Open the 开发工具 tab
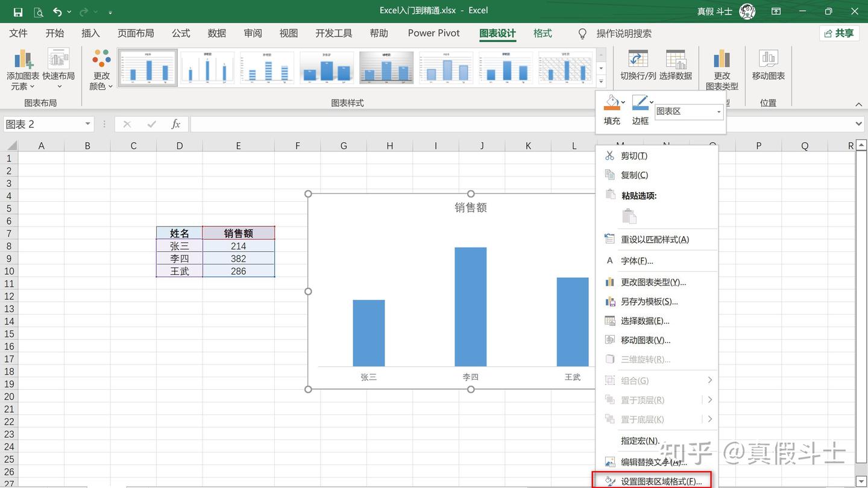The image size is (868, 488). 334,33
